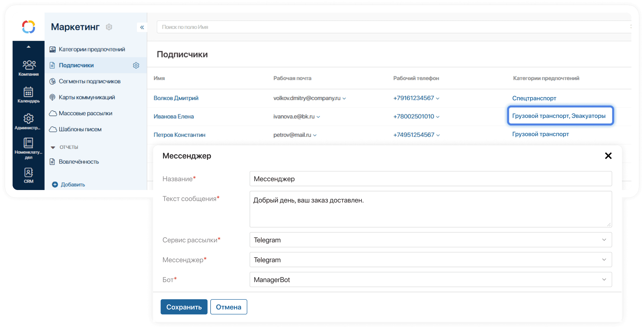The image size is (644, 327).
Task: Click the Сохранить button
Action: pos(184,307)
